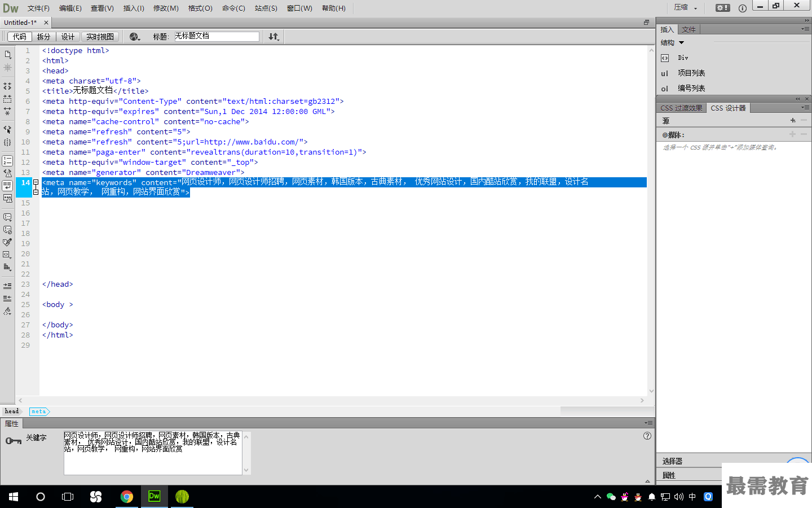Expand all collapsed code
812x508 pixels.
click(7, 111)
